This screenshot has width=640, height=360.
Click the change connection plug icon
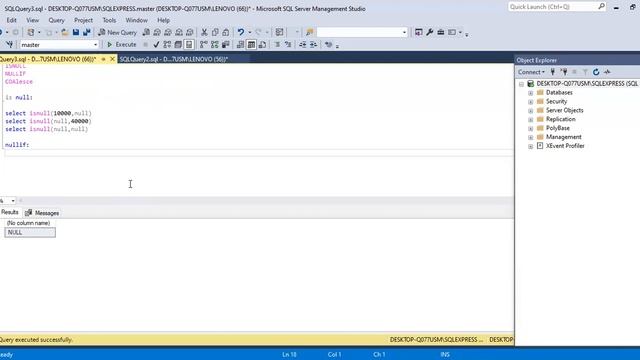9,44
